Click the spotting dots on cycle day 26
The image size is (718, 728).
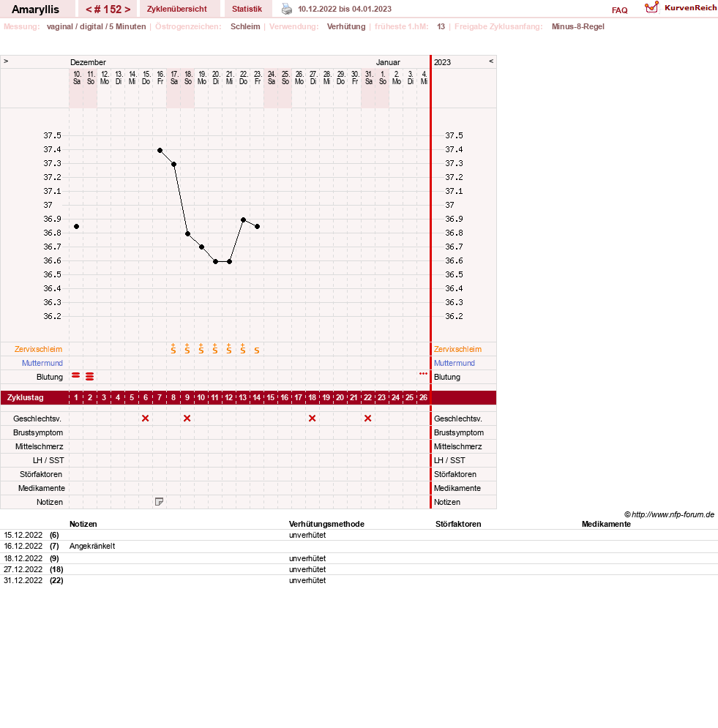point(423,373)
